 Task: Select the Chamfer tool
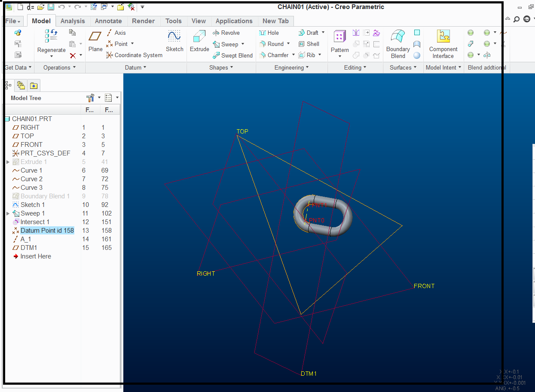[x=274, y=55]
